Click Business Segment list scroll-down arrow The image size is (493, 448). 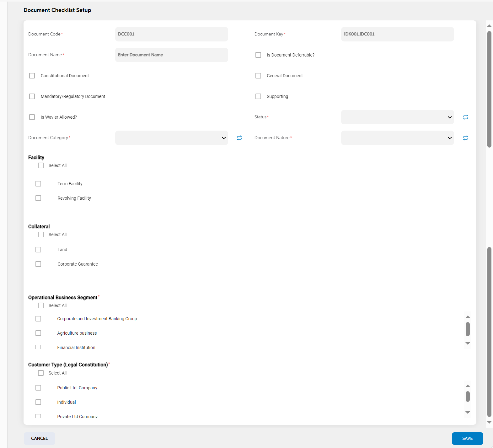coord(468,343)
